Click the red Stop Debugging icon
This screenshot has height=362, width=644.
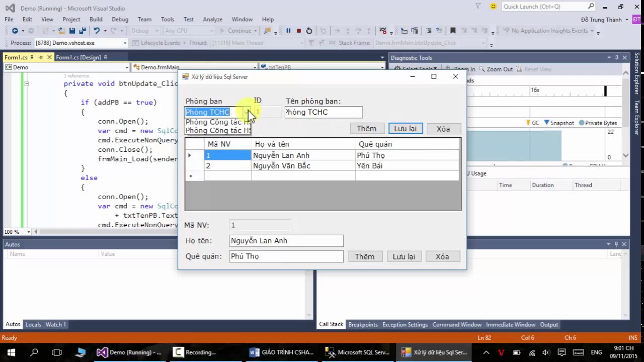298,31
